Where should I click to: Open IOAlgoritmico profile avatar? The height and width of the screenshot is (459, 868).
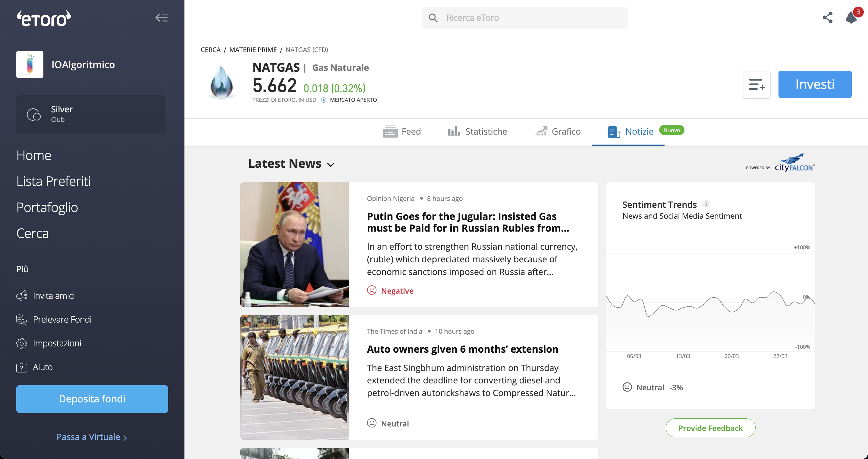30,64
